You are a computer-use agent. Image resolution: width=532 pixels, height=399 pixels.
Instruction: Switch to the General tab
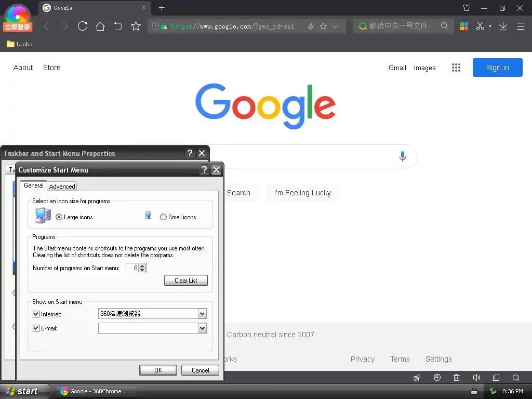click(x=34, y=185)
